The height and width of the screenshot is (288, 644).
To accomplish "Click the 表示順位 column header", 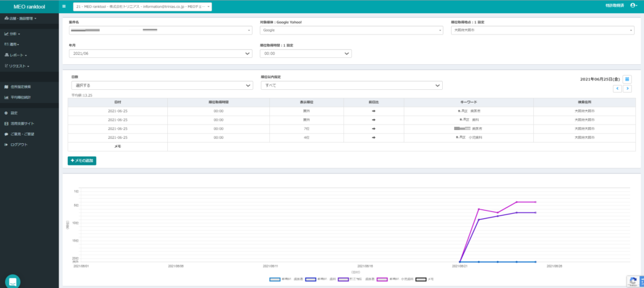I will 306,102.
